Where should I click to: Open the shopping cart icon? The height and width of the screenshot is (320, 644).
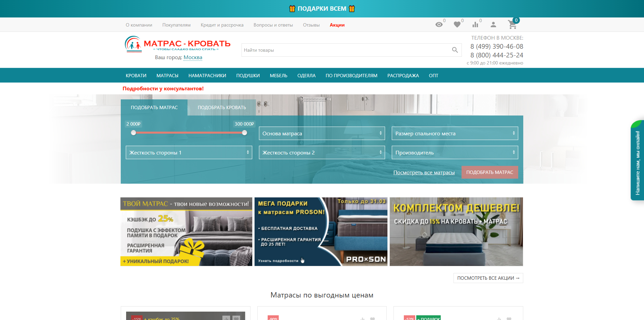(512, 25)
